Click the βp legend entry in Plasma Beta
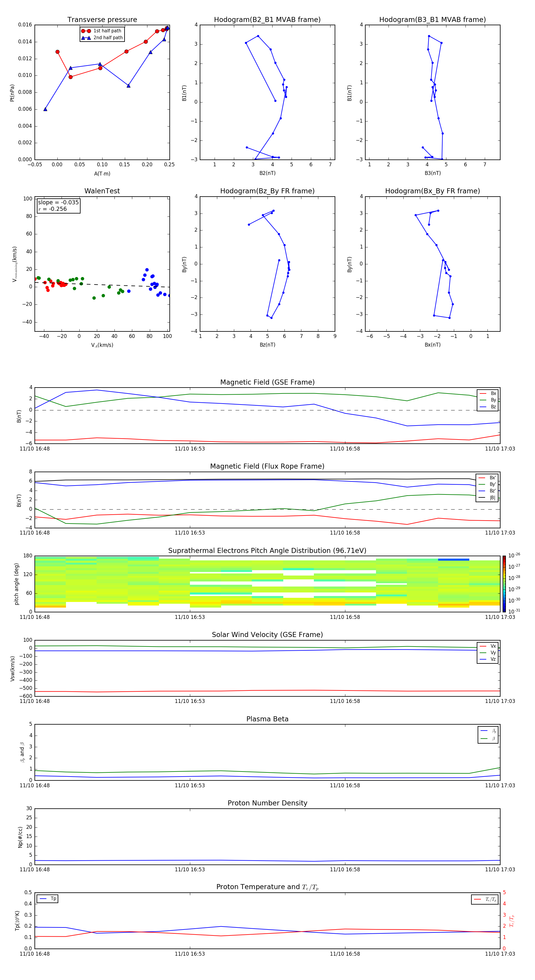 (x=488, y=731)
